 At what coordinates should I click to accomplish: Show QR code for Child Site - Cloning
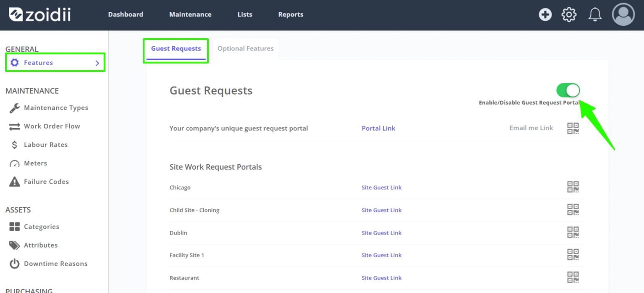pyautogui.click(x=573, y=209)
